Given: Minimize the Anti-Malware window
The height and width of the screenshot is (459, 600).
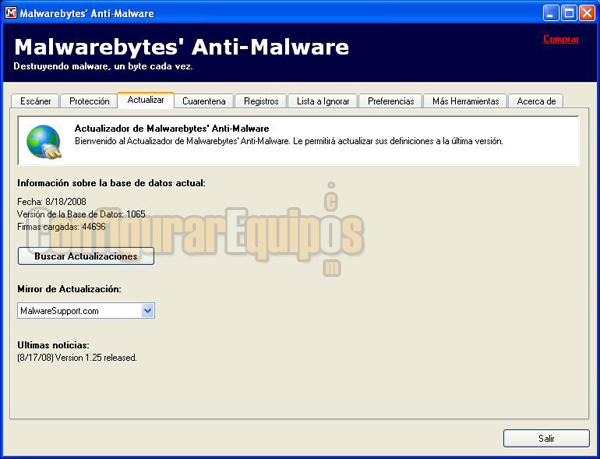Looking at the screenshot, I should (x=551, y=13).
